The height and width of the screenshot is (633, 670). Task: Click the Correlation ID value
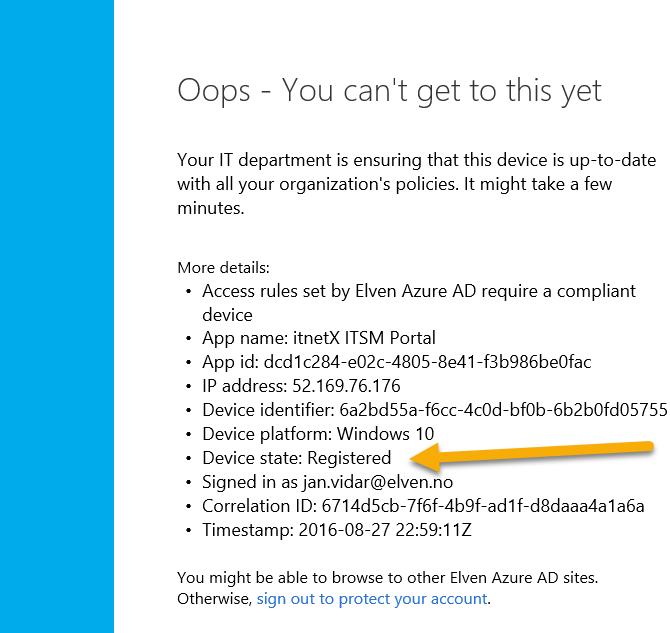coord(483,506)
